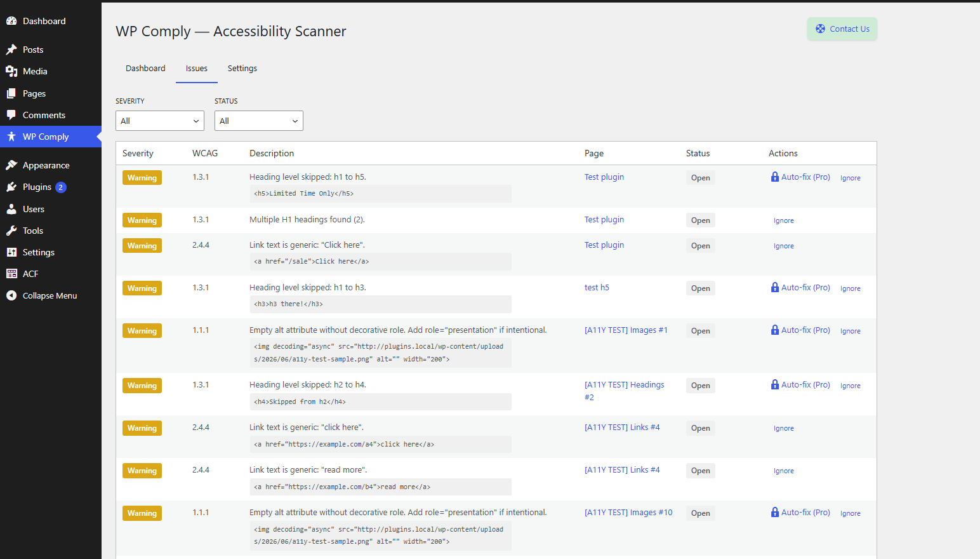
Task: Open Test plugin link in Multiple H1 row
Action: click(604, 220)
